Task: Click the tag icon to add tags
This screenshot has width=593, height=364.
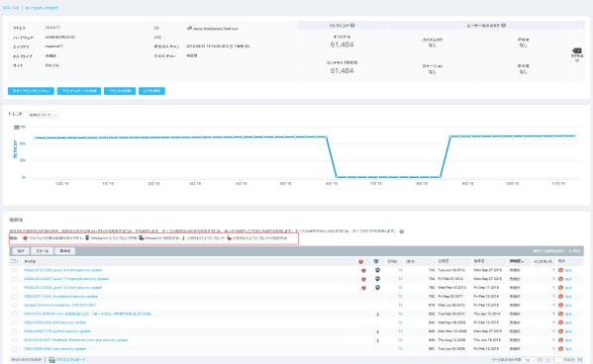Action: [577, 50]
